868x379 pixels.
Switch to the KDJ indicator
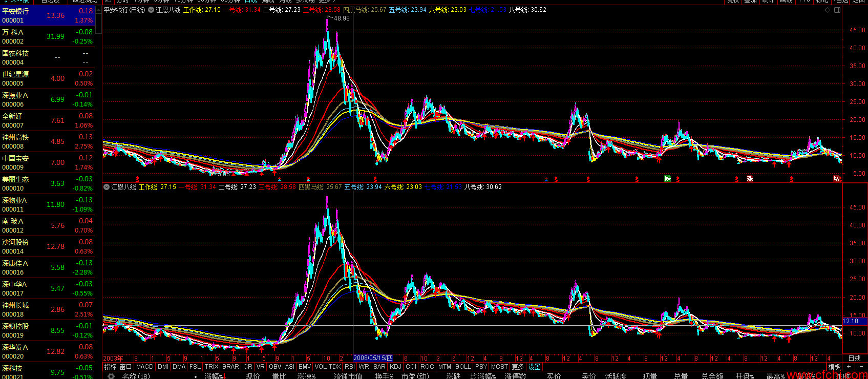[x=396, y=367]
